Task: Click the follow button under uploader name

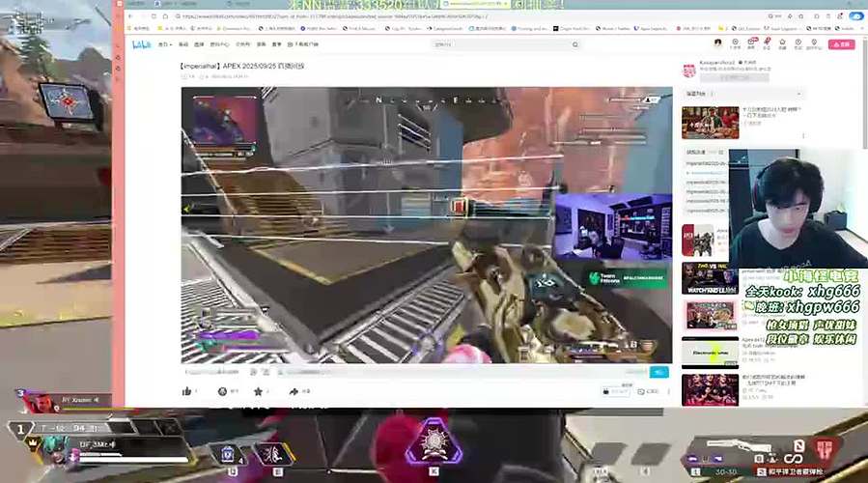Action: [x=734, y=77]
